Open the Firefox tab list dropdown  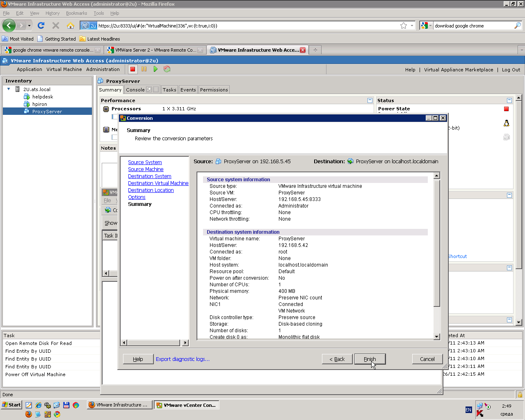[521, 50]
